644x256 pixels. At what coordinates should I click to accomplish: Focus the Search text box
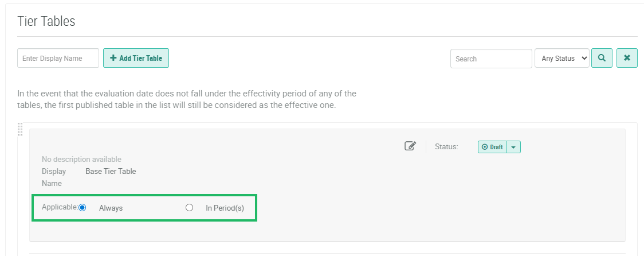490,59
